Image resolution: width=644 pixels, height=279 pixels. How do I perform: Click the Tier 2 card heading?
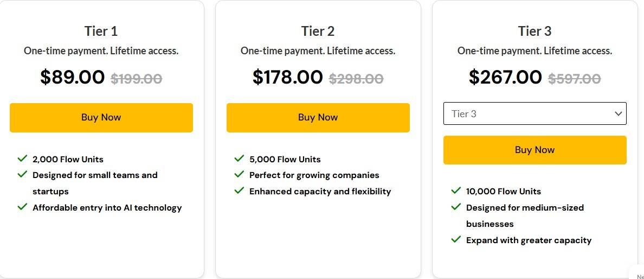tap(318, 31)
